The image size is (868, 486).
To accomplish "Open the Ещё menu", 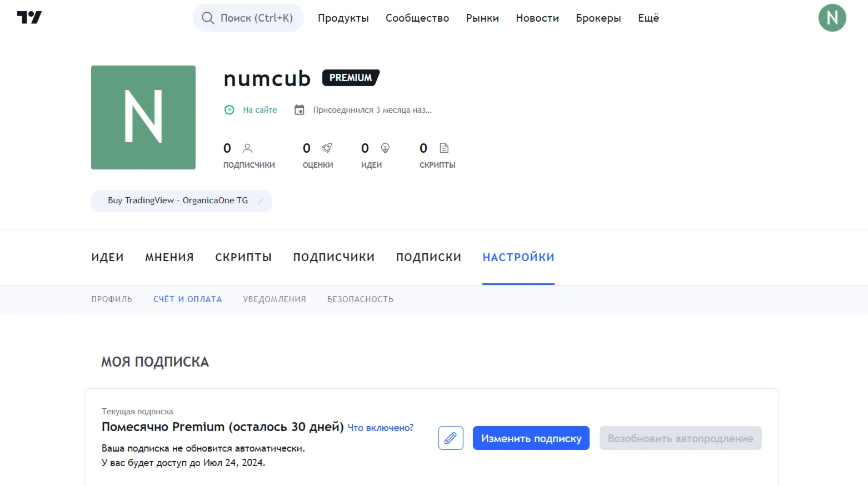I will 648,18.
